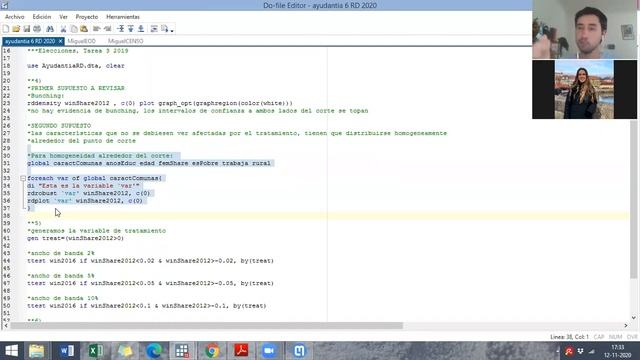The width and height of the screenshot is (640, 360).
Task: Switch to the MiguelCENSO tab
Action: click(x=126, y=41)
